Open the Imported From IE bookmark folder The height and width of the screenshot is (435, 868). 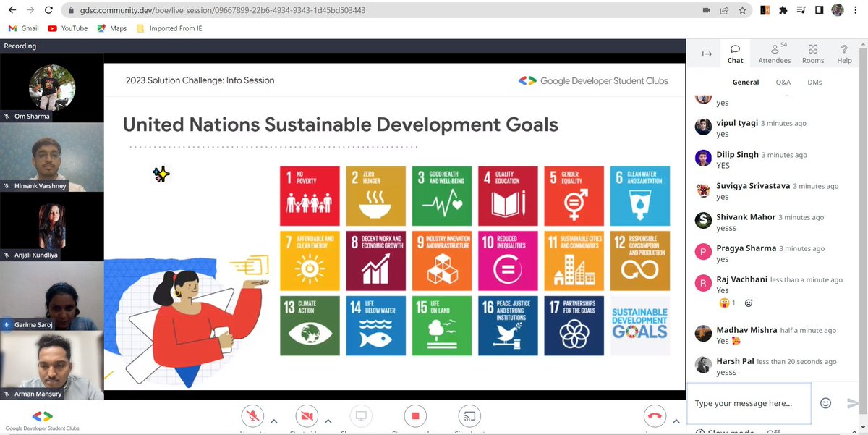[171, 28]
